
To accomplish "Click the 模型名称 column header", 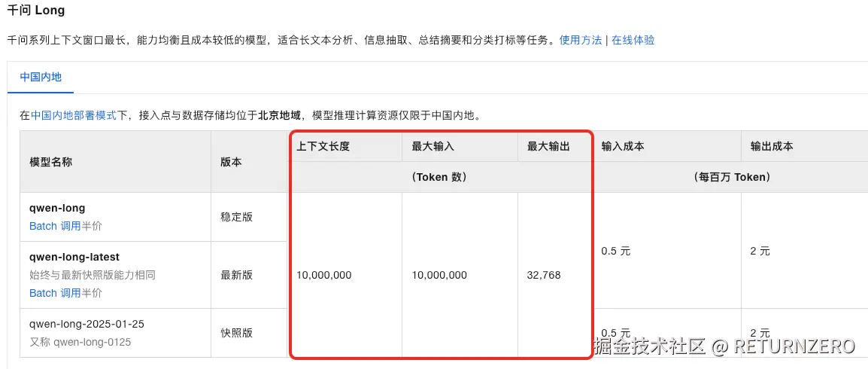I will [x=50, y=163].
